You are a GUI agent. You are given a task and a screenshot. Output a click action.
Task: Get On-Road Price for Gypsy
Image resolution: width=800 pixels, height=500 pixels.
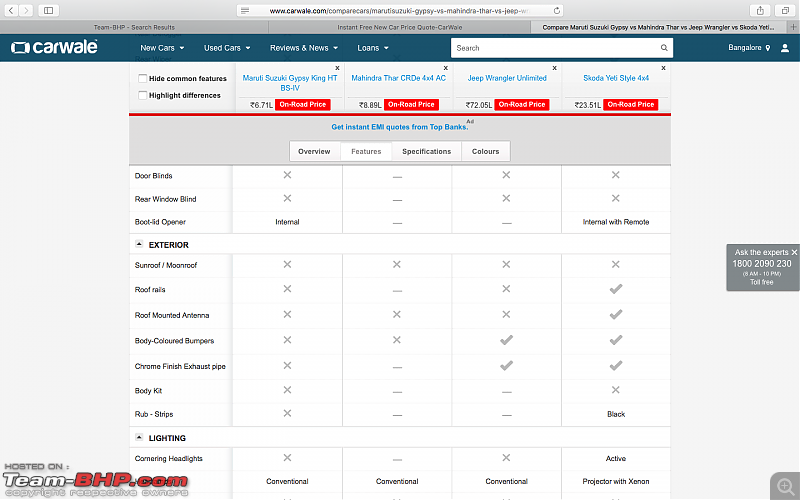tap(303, 105)
